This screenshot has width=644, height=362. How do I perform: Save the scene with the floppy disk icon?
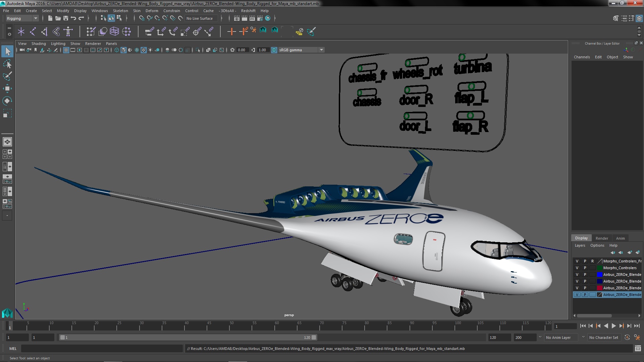pos(66,18)
